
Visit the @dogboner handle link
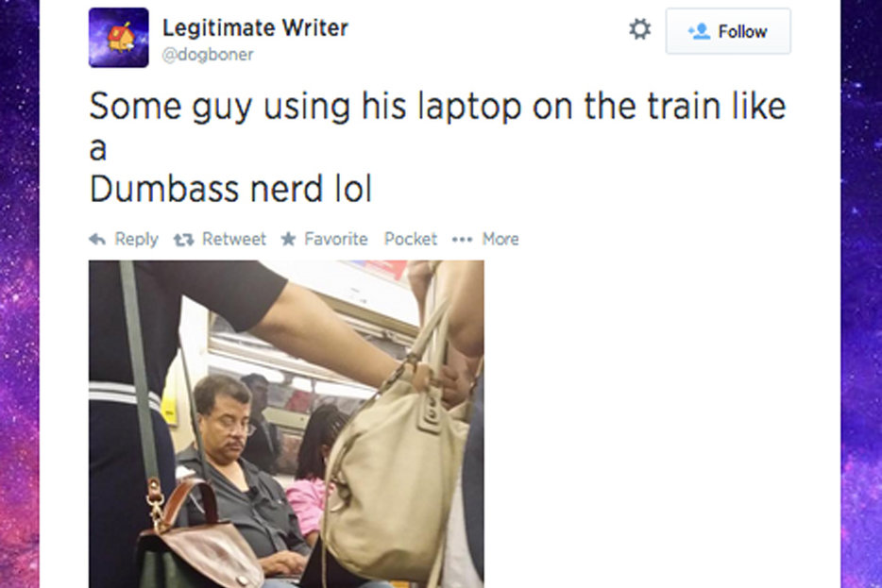(208, 55)
